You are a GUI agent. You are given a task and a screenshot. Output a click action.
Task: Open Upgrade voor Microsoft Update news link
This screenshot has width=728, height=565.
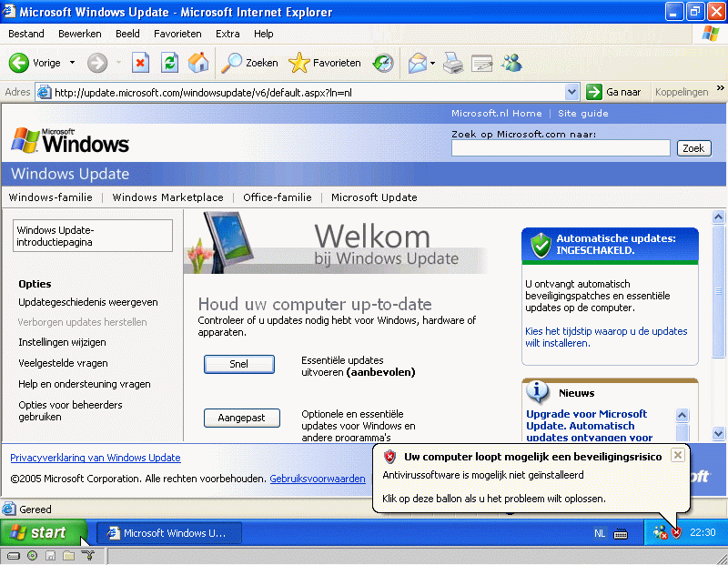click(589, 425)
